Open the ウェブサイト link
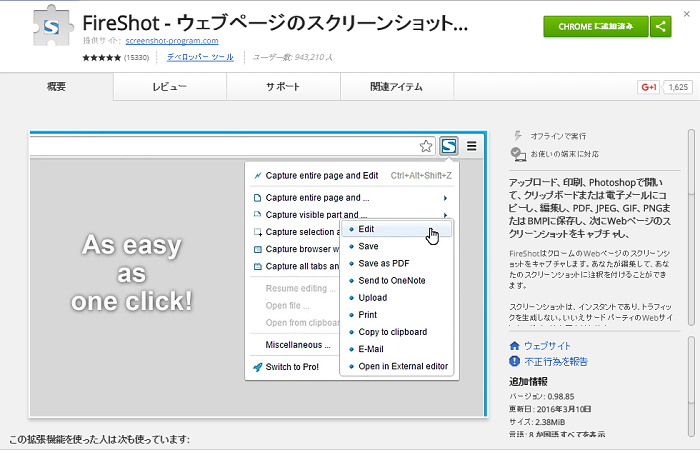The height and width of the screenshot is (450, 700). [547, 346]
